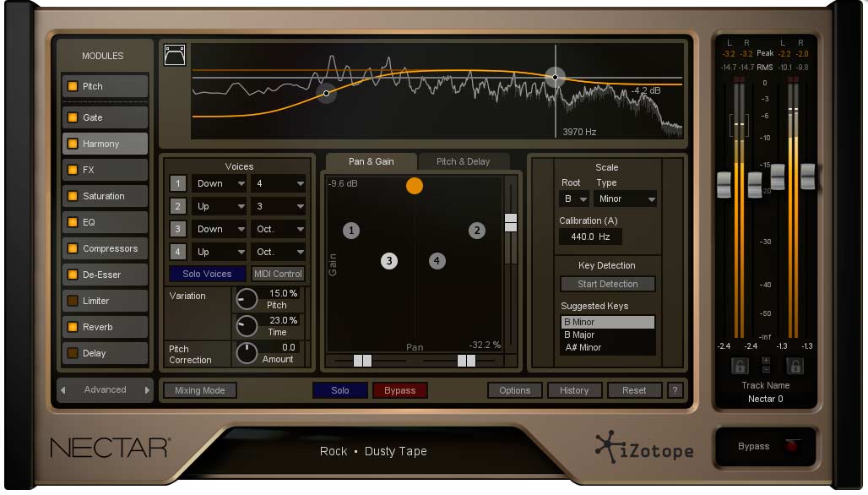Click the red Bypass button for Harmony
The height and width of the screenshot is (495, 868).
point(399,390)
